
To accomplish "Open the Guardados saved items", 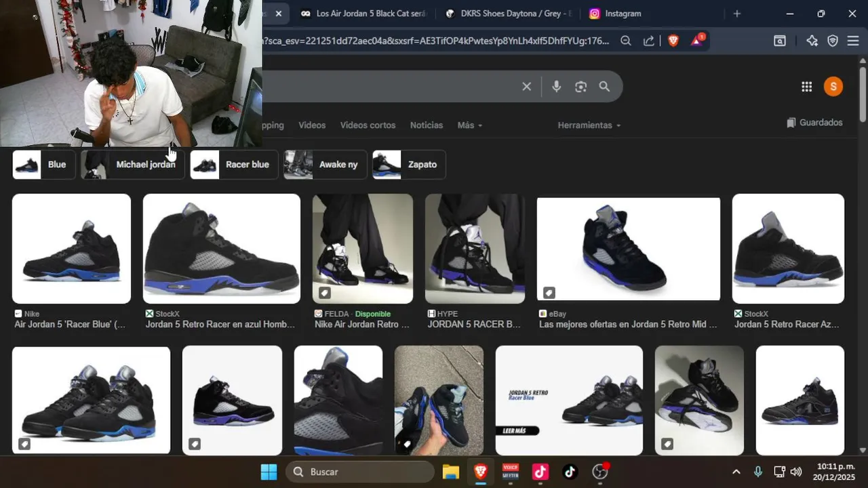I will pos(814,123).
